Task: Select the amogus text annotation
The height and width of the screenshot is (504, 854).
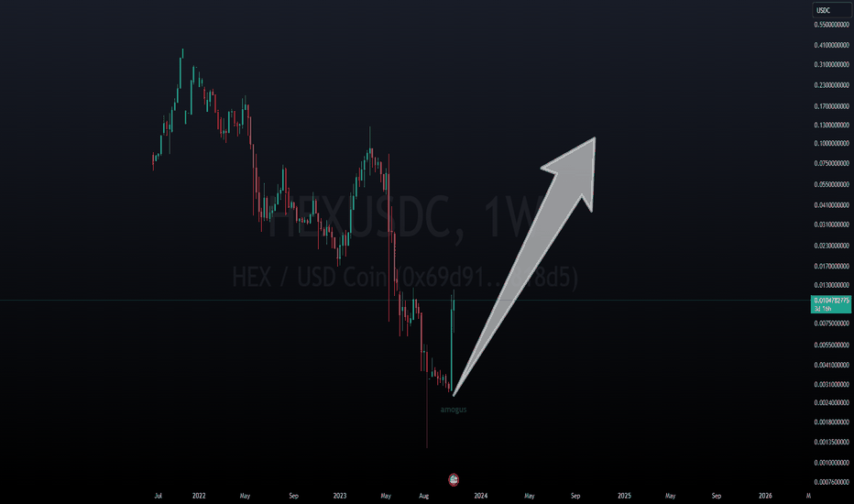Action: point(454,410)
